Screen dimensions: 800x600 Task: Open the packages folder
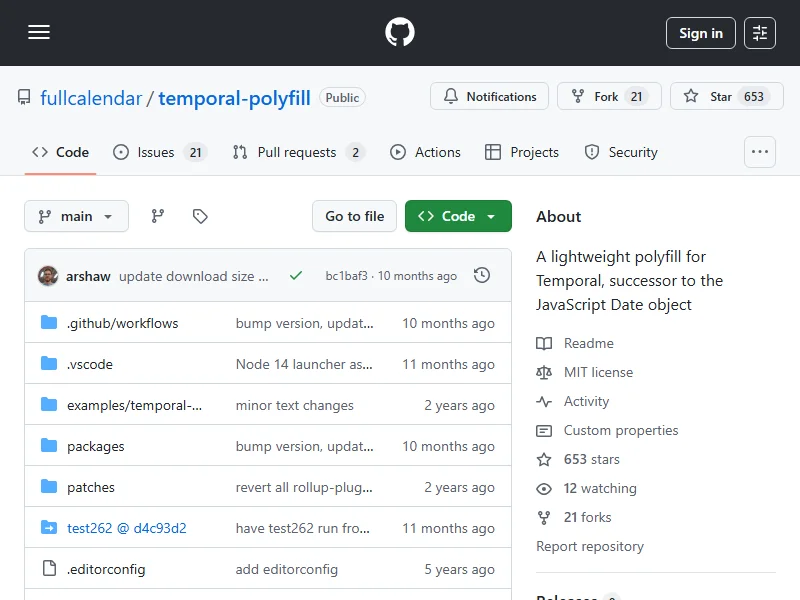(96, 446)
